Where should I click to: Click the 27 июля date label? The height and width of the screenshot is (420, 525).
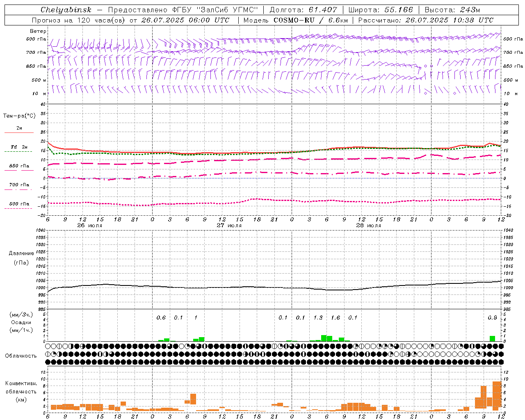(229, 226)
